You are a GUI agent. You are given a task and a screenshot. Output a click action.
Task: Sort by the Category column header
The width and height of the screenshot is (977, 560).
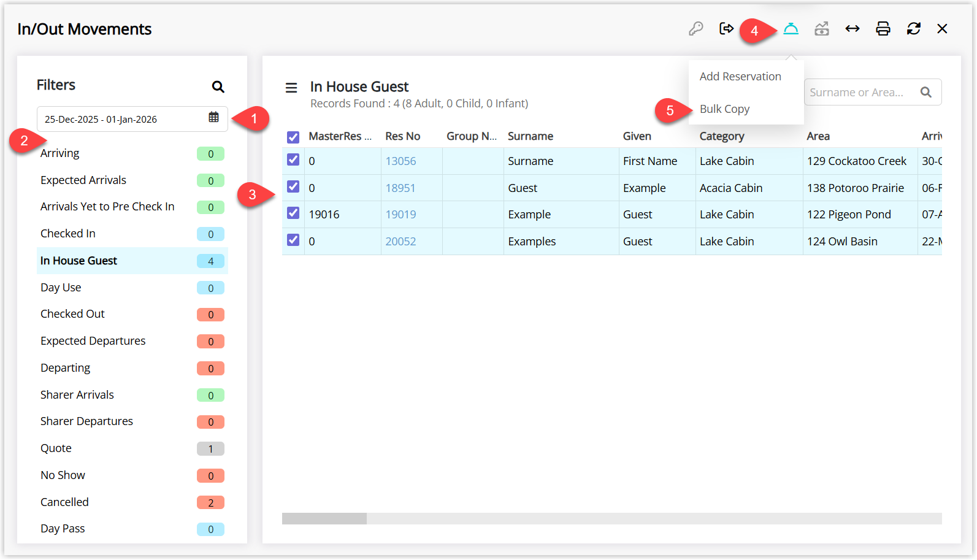tap(722, 136)
